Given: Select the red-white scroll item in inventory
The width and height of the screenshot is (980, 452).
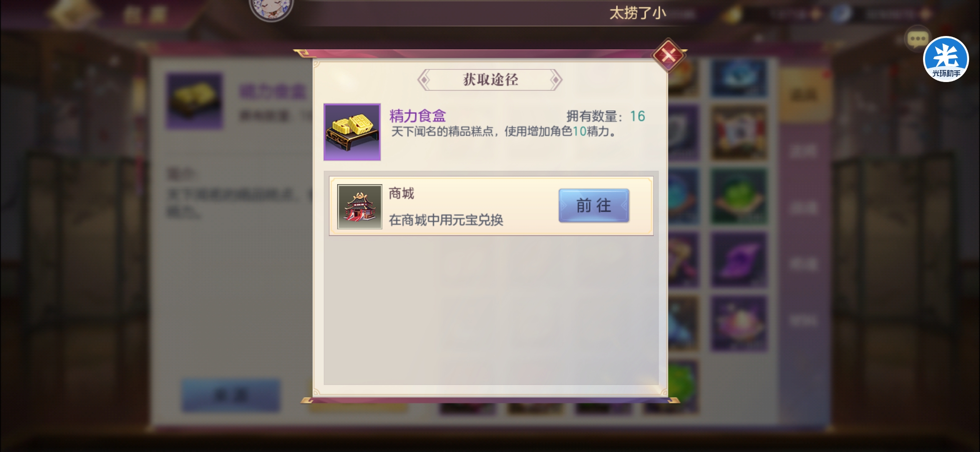Looking at the screenshot, I should coord(739,133).
